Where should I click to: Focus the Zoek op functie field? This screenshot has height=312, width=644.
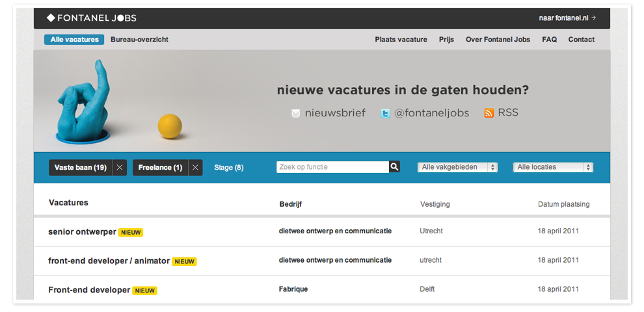tap(332, 167)
